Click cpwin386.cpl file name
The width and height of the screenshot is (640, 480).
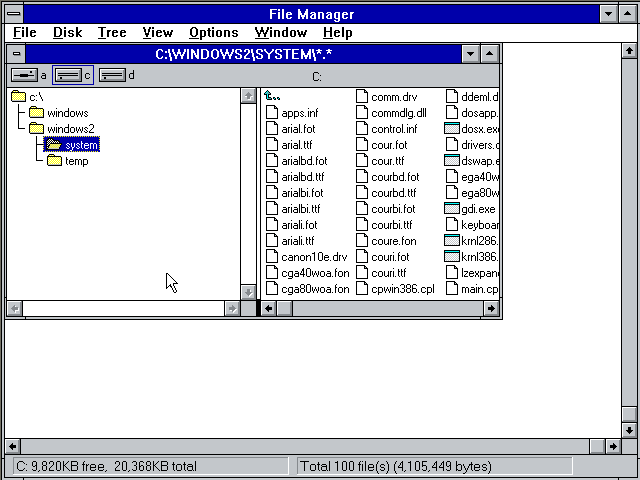click(x=403, y=289)
